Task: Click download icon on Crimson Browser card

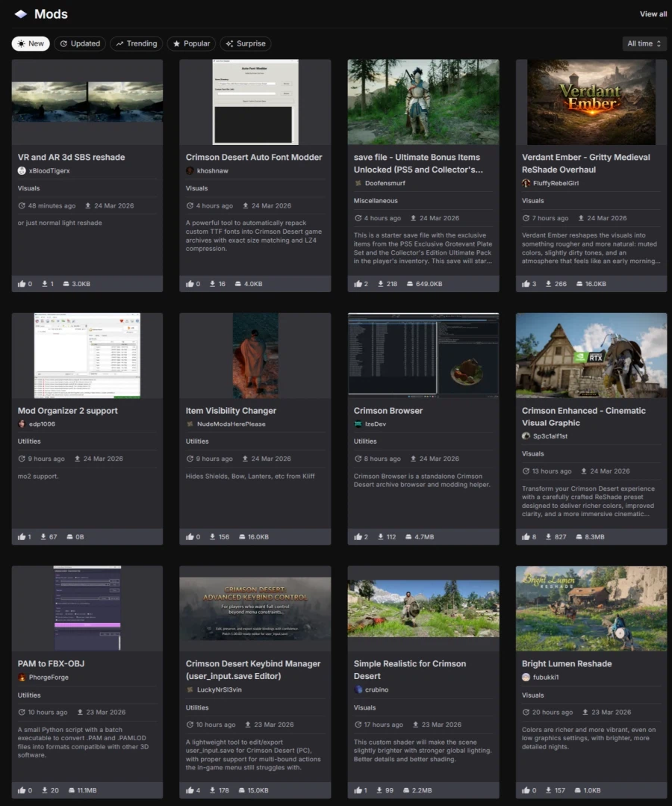Action: 382,537
